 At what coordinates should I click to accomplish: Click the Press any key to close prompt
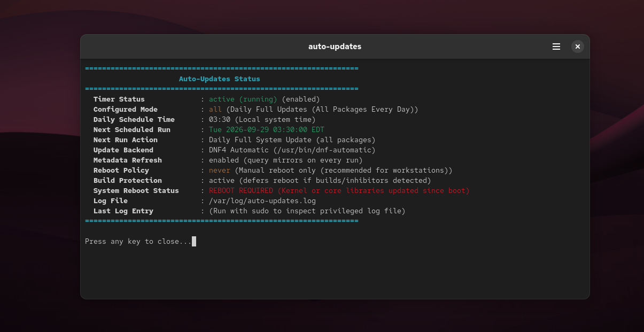tap(138, 241)
